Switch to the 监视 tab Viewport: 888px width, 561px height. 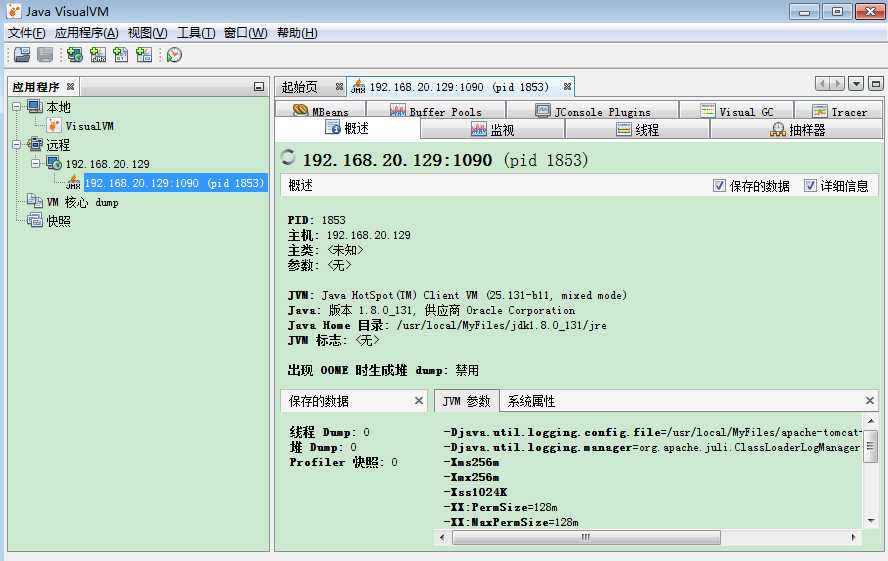click(x=492, y=130)
